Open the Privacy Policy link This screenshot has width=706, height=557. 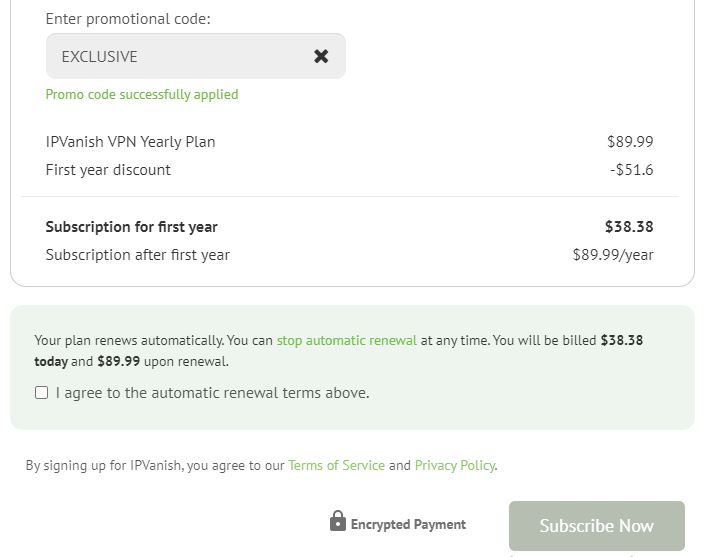pyautogui.click(x=455, y=465)
